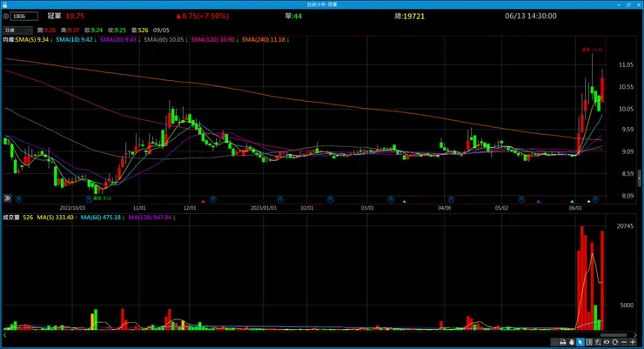Click the 2023/01/03 date axis label
The width and height of the screenshot is (644, 349).
point(264,208)
